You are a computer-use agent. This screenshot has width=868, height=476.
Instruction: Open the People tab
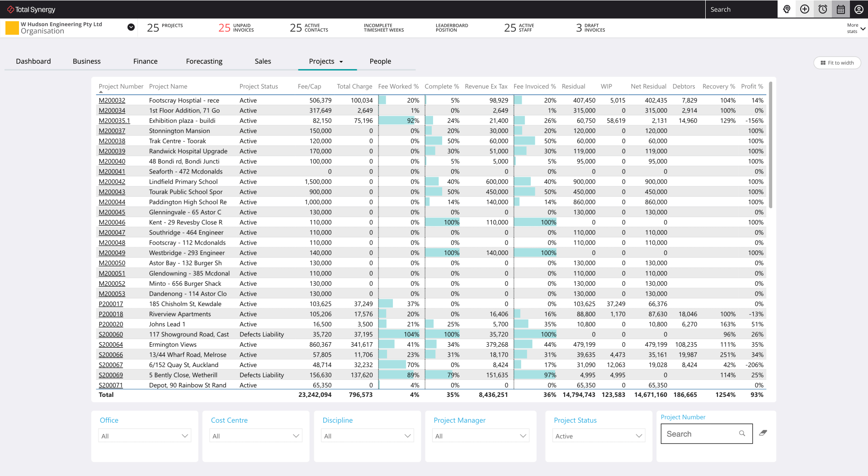coord(380,61)
